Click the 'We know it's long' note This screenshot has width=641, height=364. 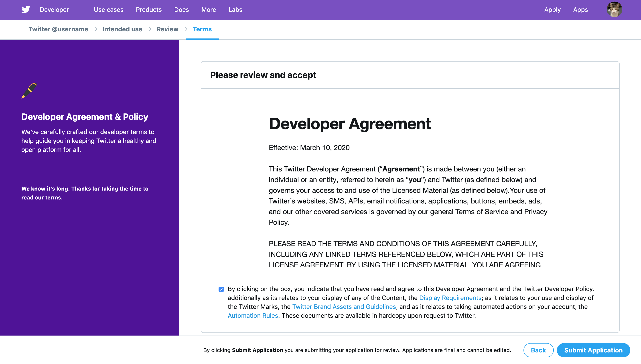[x=85, y=193]
